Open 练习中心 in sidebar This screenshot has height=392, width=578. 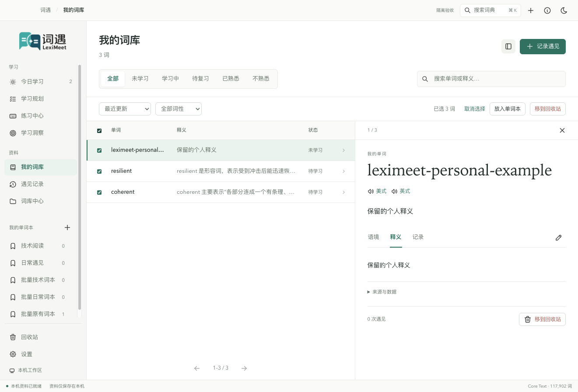coord(41,116)
